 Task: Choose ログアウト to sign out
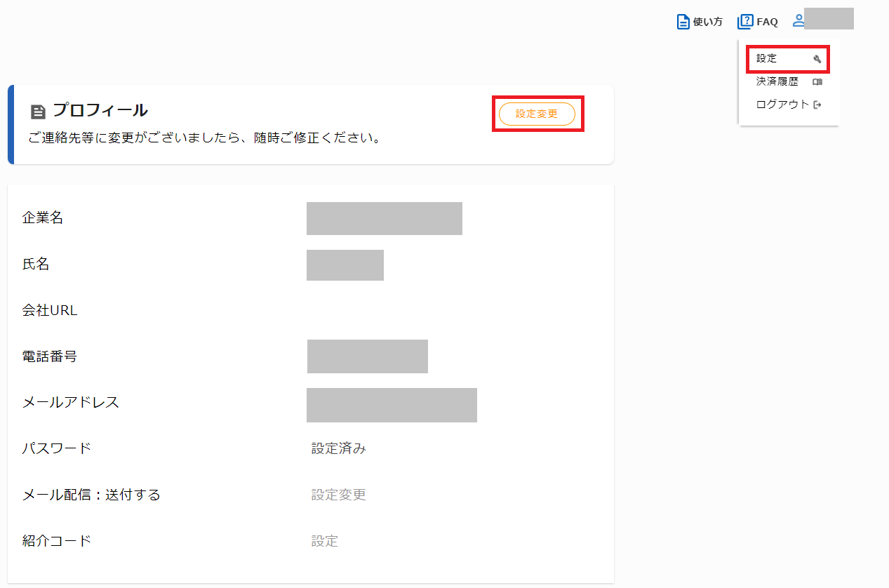pyautogui.click(x=782, y=104)
